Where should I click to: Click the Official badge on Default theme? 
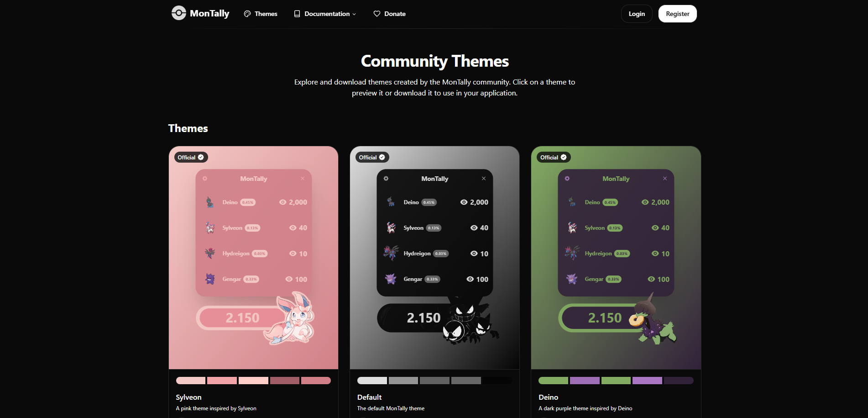372,157
